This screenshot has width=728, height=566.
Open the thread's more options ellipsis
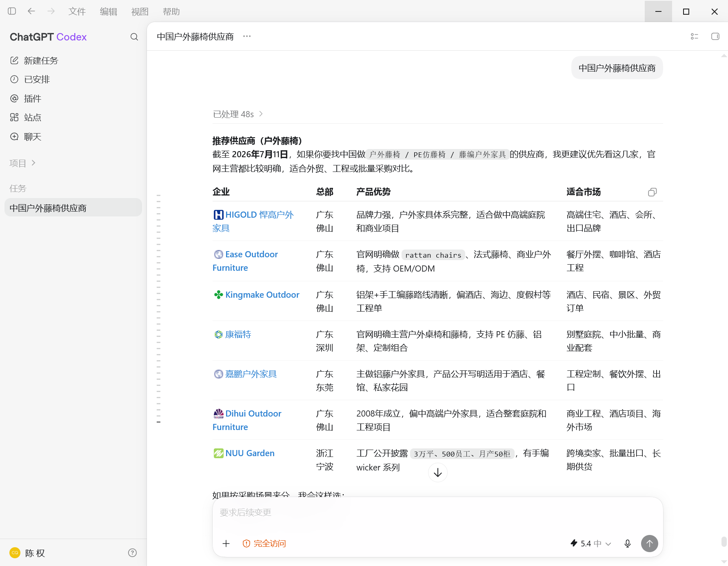(247, 36)
